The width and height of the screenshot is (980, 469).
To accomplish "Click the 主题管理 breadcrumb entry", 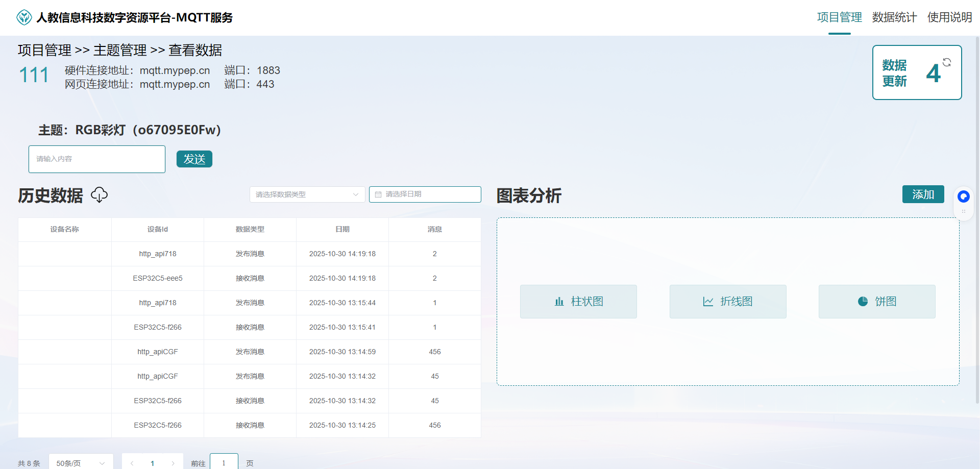I will [x=119, y=50].
